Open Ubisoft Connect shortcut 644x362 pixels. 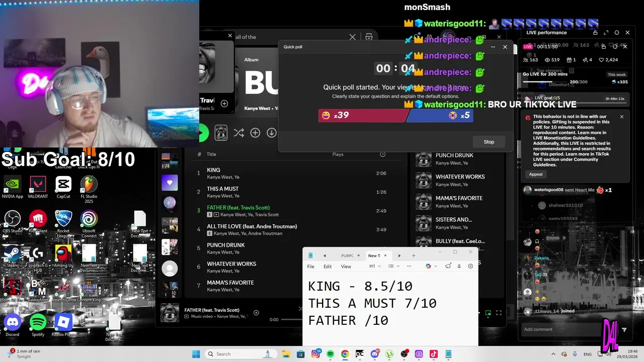(89, 224)
